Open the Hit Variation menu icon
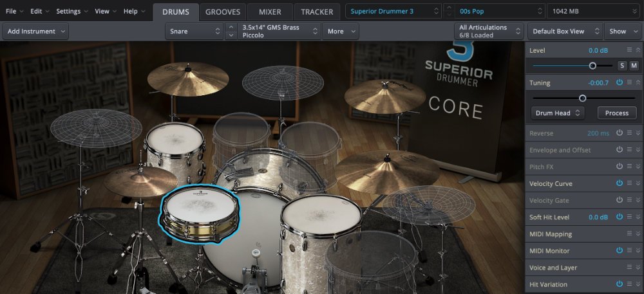Screen dimensions: 644x294 [x=629, y=284]
